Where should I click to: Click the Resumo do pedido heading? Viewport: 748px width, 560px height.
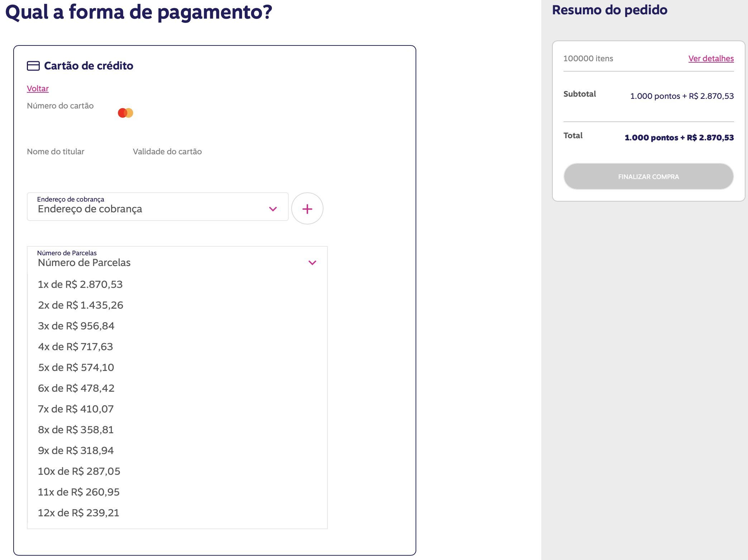pyautogui.click(x=610, y=10)
